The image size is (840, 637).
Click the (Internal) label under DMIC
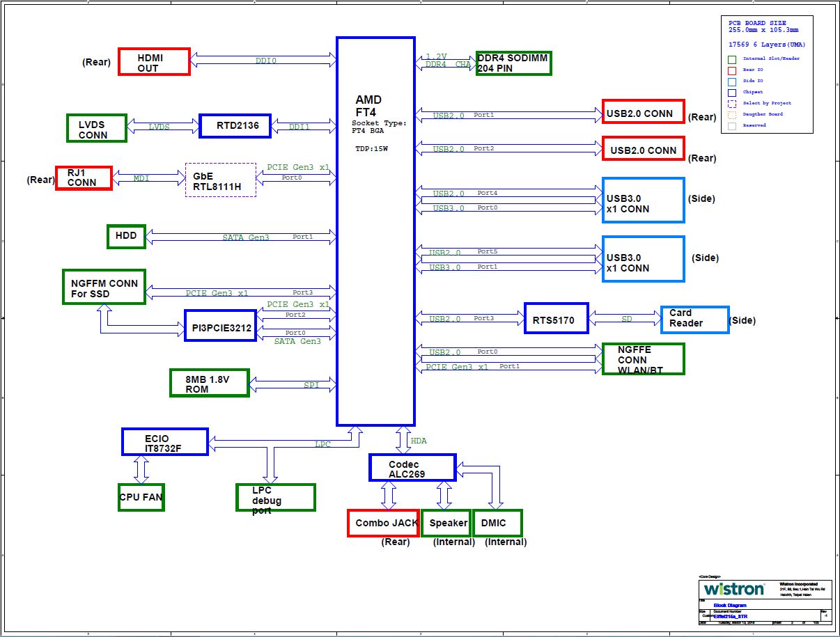[506, 542]
